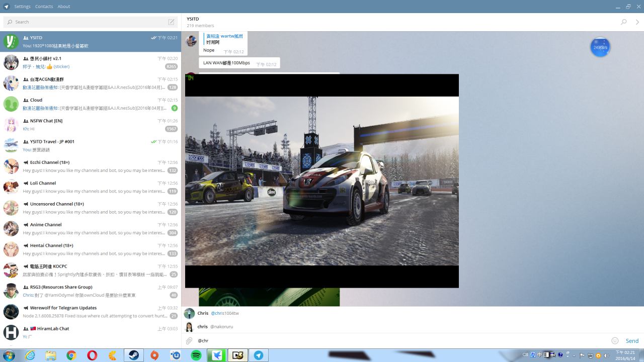The height and width of the screenshot is (362, 644).
Task: Click the chat list Search field
Action: point(86,22)
